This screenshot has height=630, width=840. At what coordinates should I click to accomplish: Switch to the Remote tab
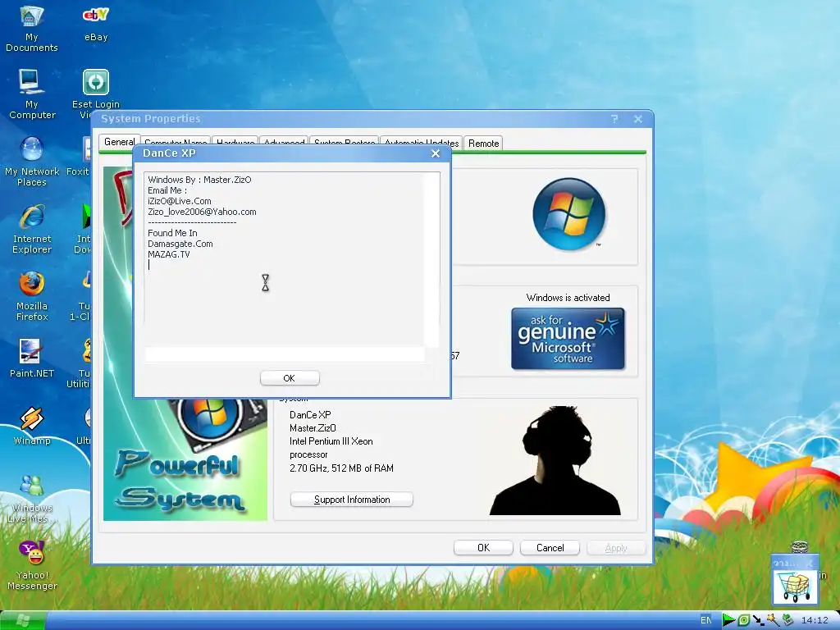[483, 143]
